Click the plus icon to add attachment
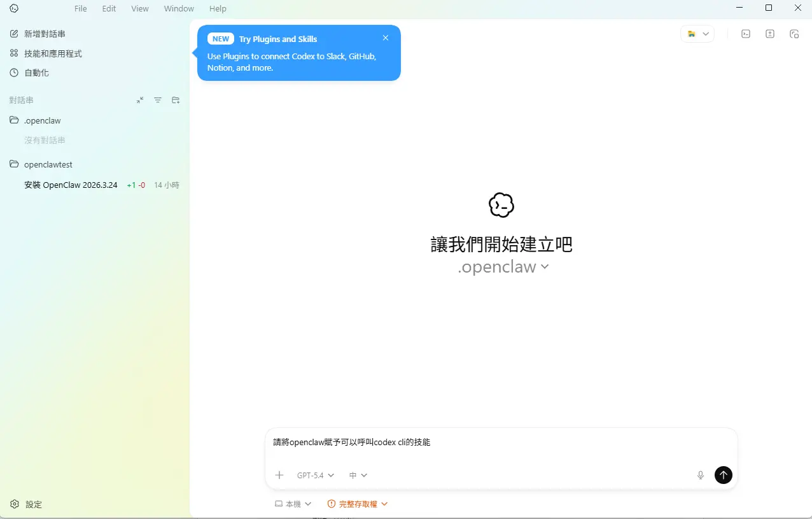The width and height of the screenshot is (812, 519). 279,475
